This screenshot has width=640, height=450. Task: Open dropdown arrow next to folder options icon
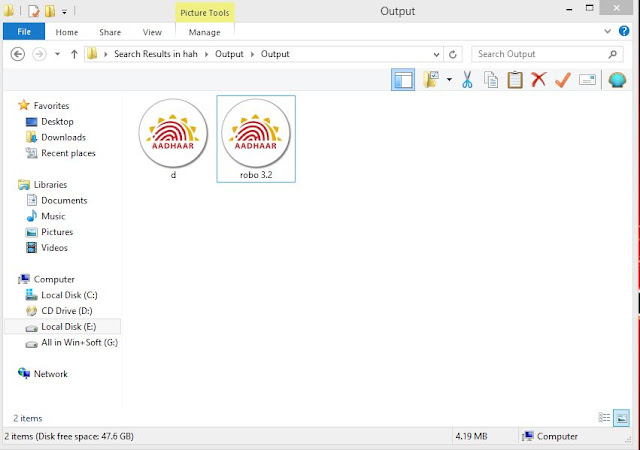[x=449, y=80]
